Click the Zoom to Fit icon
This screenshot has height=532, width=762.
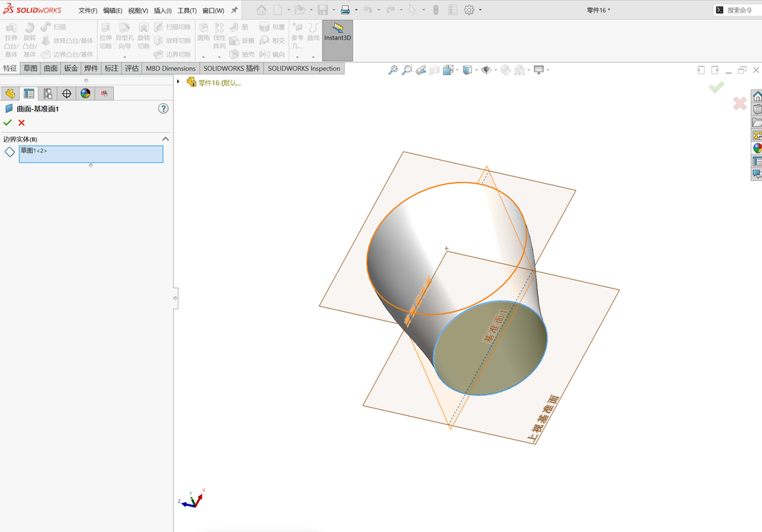tap(393, 70)
